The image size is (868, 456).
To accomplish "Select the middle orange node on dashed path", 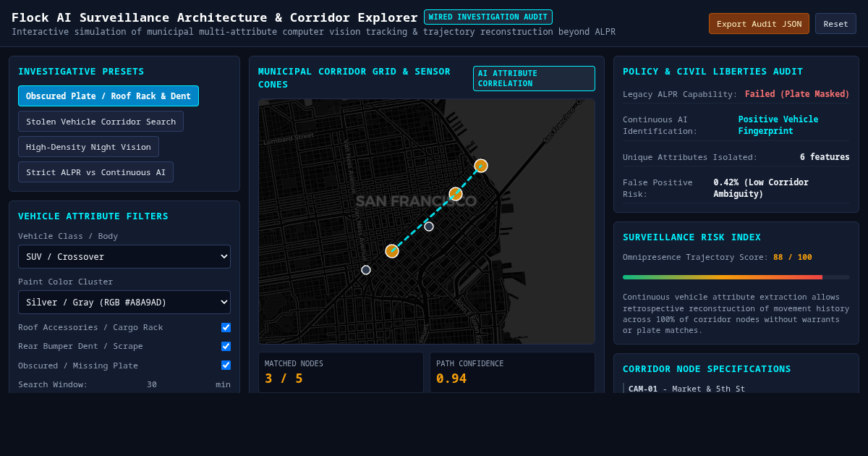I will 456,194.
